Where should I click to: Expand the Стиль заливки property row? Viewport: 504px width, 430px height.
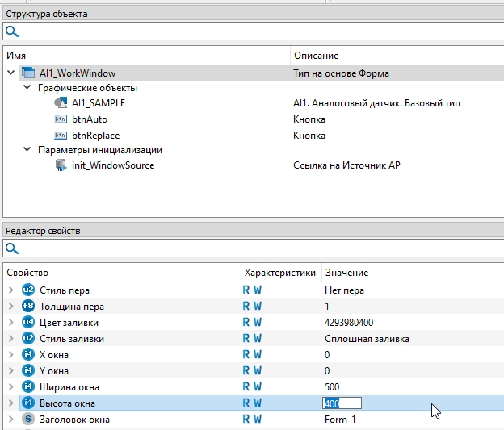pos(10,339)
